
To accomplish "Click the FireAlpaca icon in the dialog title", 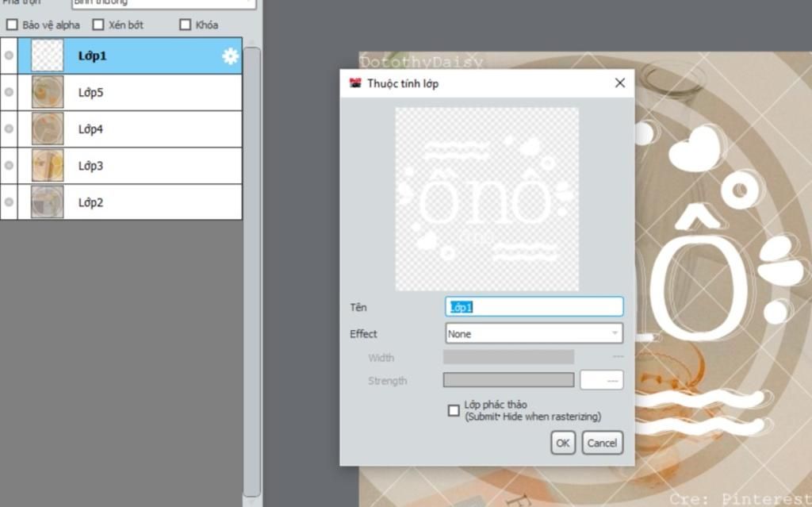I will pos(355,83).
